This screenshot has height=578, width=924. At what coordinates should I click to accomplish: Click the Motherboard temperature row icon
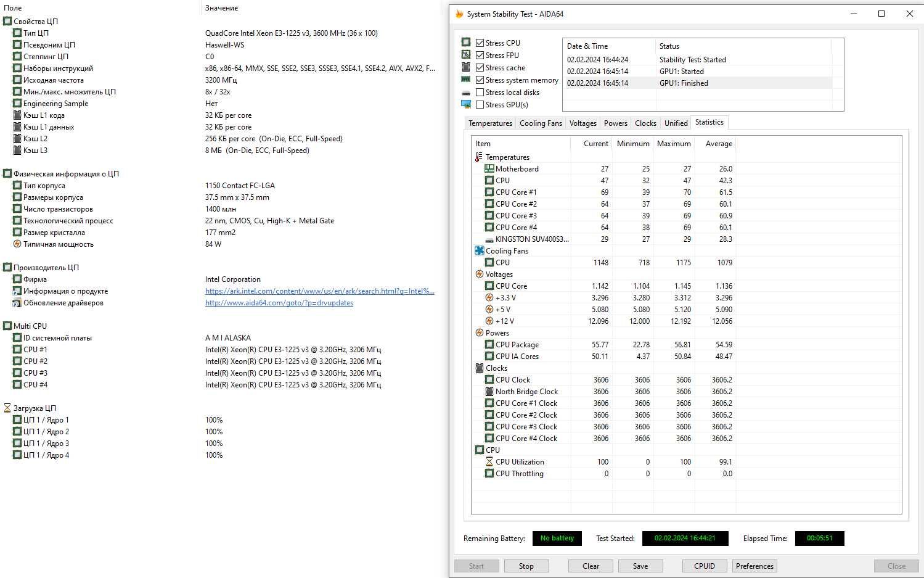(489, 169)
